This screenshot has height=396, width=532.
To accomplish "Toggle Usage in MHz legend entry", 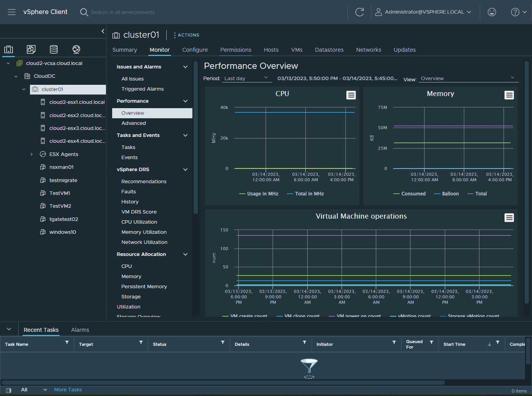I will [259, 194].
